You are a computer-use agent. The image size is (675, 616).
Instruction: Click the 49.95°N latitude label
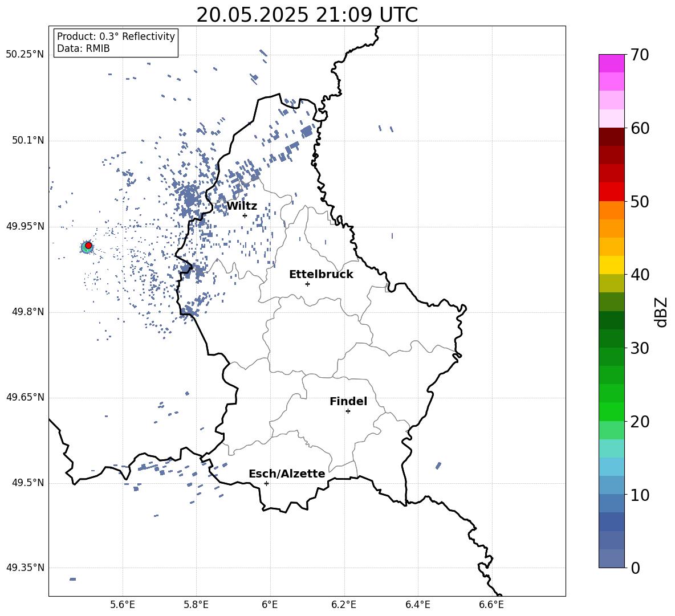pyautogui.click(x=25, y=226)
